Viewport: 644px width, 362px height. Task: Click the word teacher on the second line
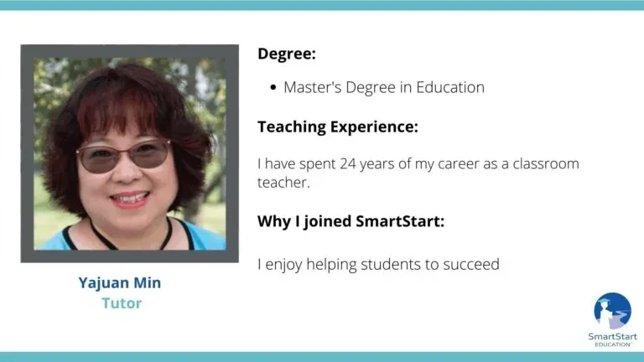tap(283, 183)
